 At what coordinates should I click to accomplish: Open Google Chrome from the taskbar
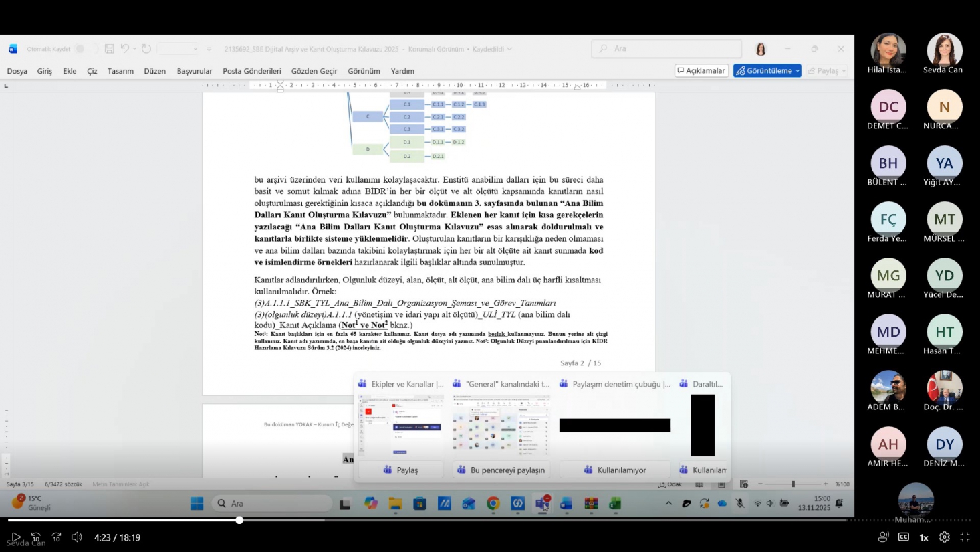point(493,504)
